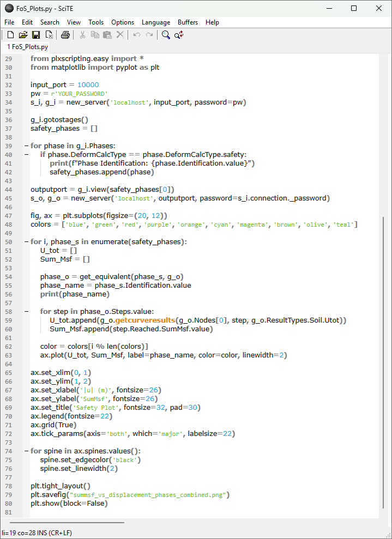Click line number 81 in margin

[9, 512]
